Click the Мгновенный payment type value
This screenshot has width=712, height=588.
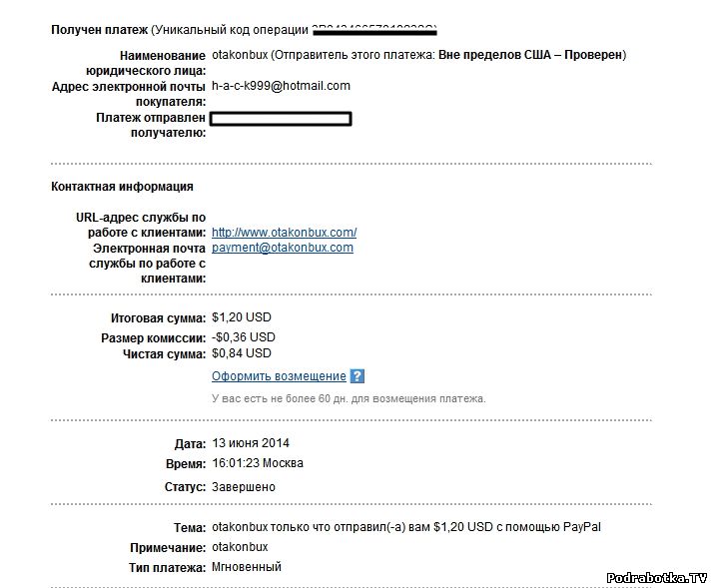247,567
